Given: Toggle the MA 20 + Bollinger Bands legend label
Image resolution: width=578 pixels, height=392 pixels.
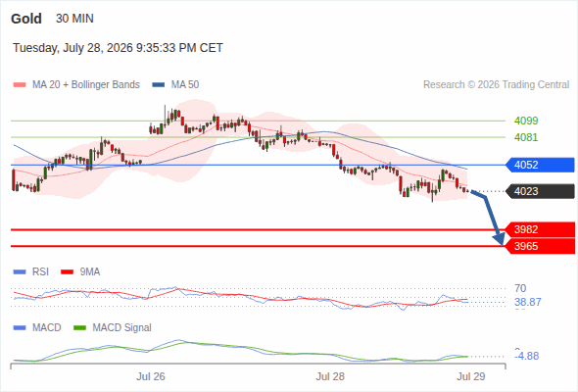Looking at the screenshot, I should (86, 85).
